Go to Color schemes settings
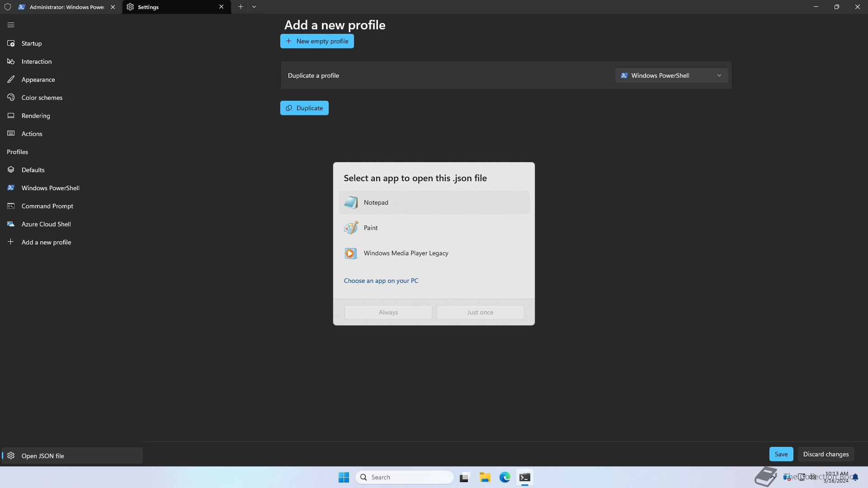868x488 pixels. point(72,98)
